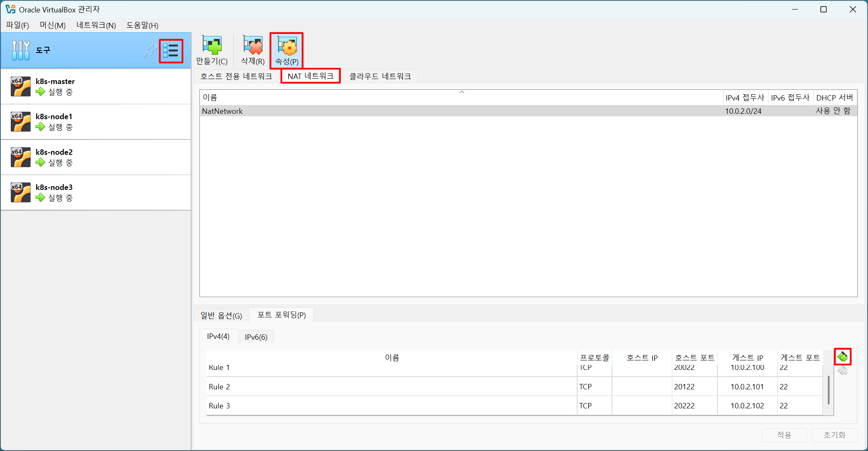This screenshot has height=451, width=868.
Task: Click guest port 22 cell of Rule 2
Action: pyautogui.click(x=800, y=386)
